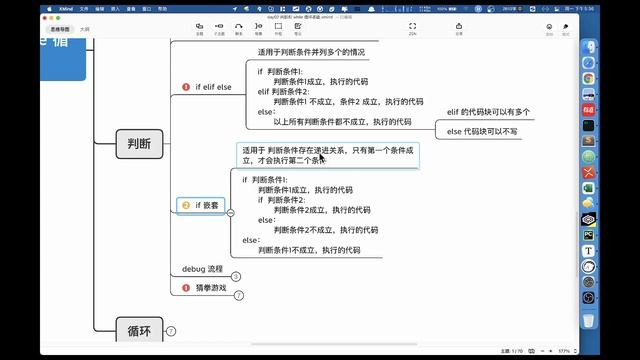Open the black terminal app in the dock
This screenshot has width=640, height=360.
pos(589,125)
